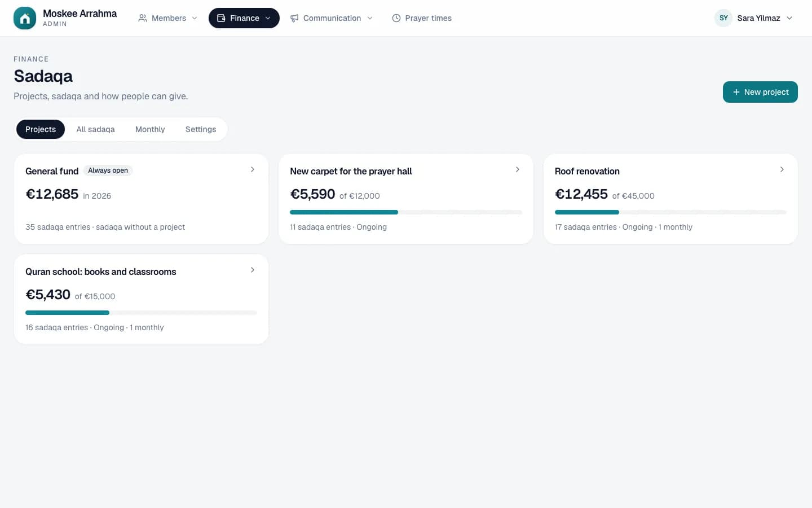812x508 pixels.
Task: Click the €12,685 General fund amount
Action: (52, 194)
